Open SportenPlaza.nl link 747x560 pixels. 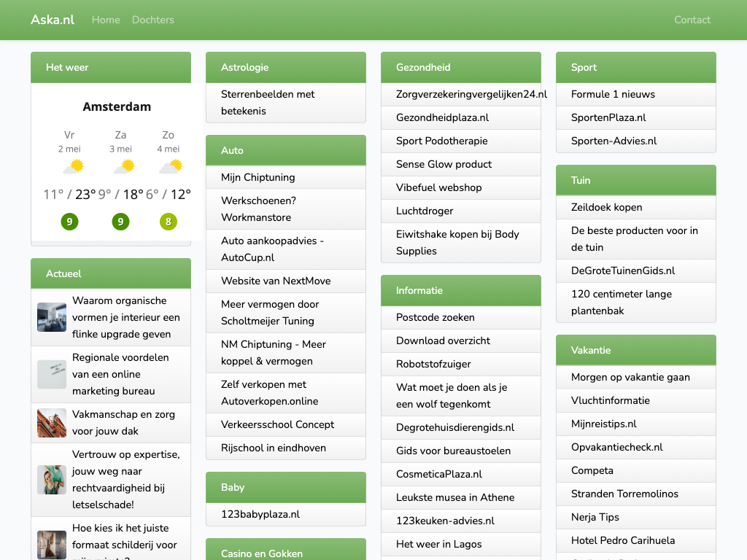click(608, 117)
